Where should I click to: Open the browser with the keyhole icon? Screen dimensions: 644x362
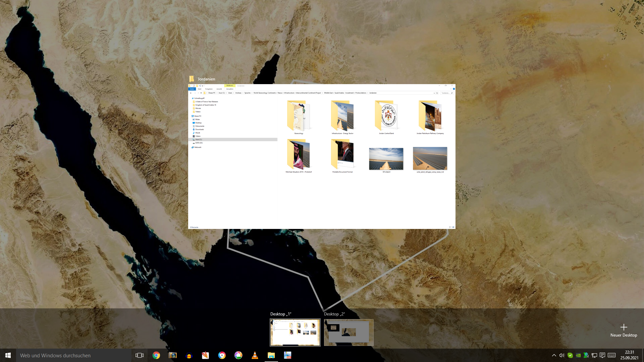tap(222, 355)
